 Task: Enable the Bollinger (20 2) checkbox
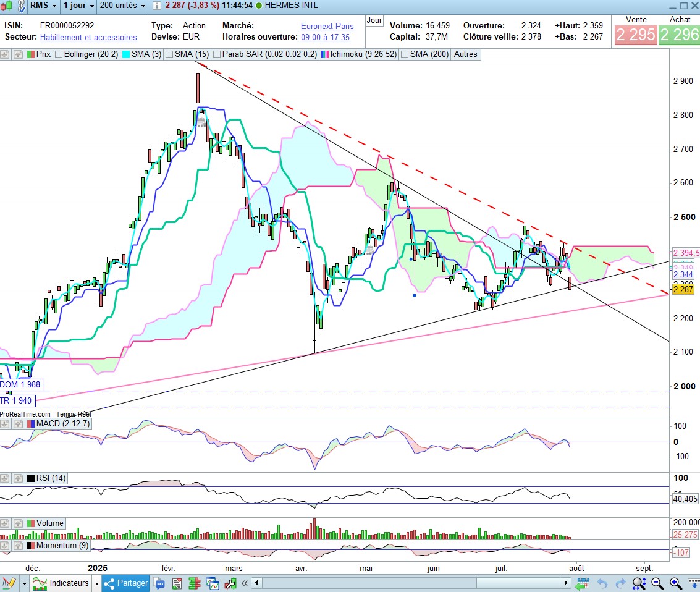(59, 54)
